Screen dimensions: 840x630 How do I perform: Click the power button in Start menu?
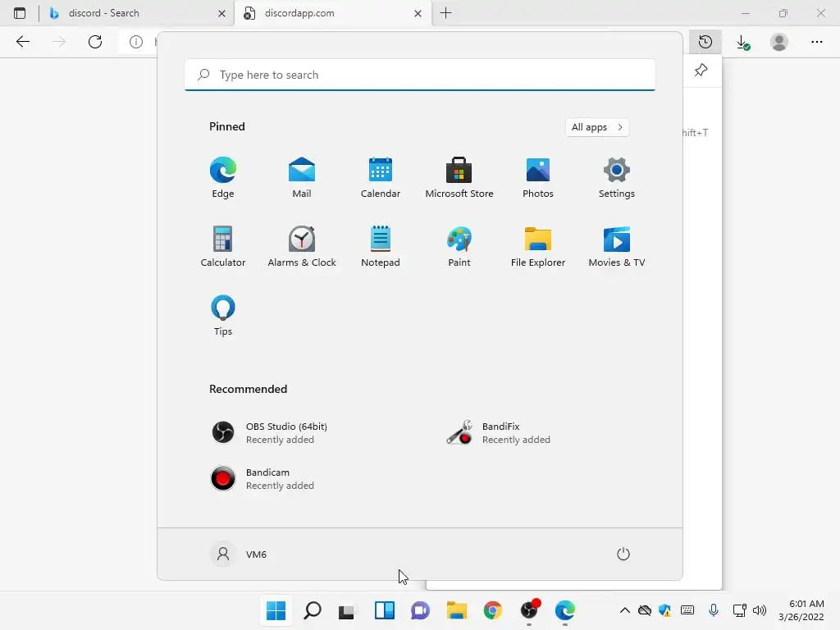point(623,554)
